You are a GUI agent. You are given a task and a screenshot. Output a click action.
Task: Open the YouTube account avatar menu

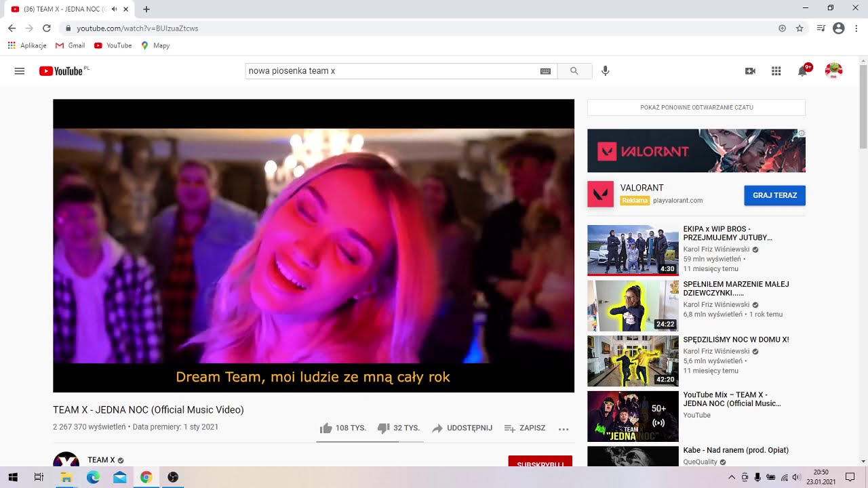(x=833, y=70)
